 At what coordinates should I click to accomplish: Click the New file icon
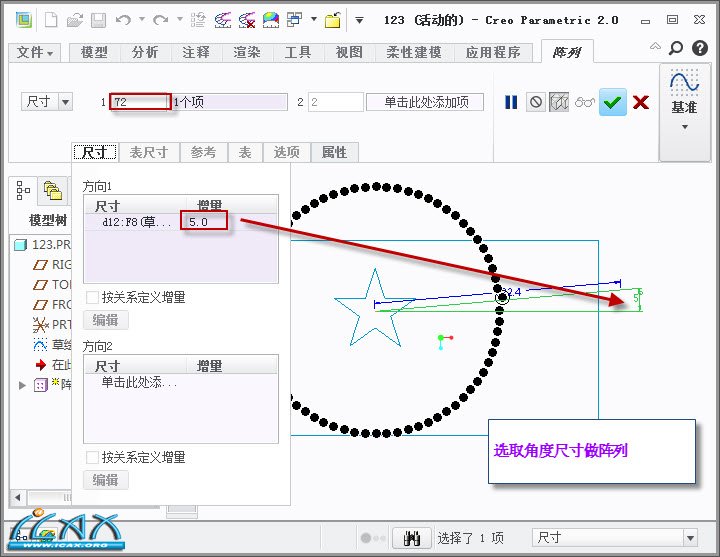coord(51,20)
